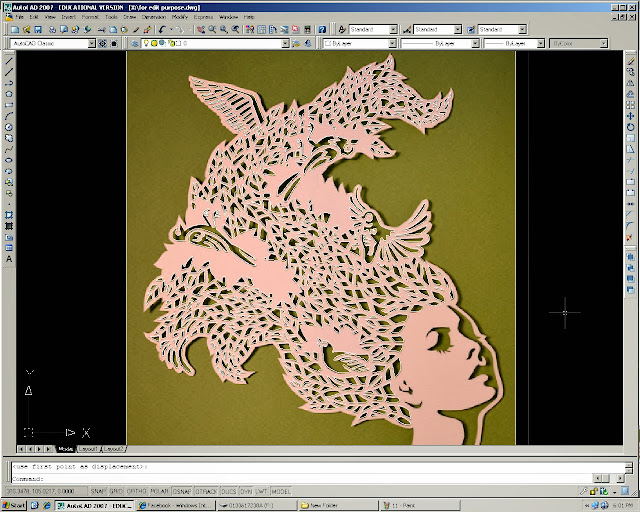Activate Pan Realtime hand icon
Viewport: 640px width, 512px height.
(201, 29)
